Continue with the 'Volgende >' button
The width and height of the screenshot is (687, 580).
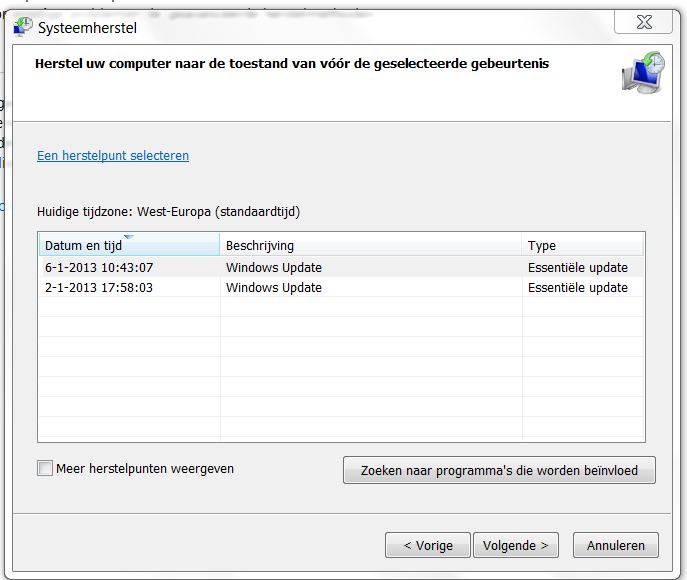[516, 545]
